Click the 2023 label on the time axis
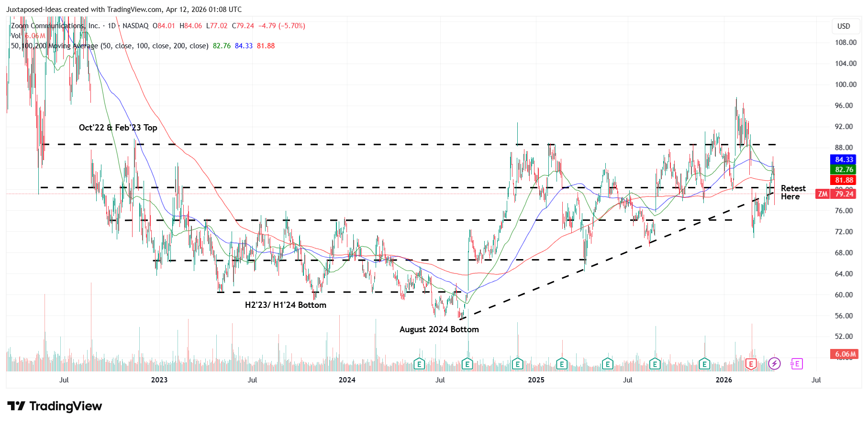 point(159,380)
